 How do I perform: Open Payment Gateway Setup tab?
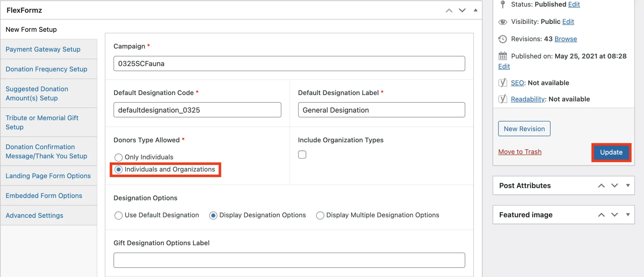tap(43, 49)
